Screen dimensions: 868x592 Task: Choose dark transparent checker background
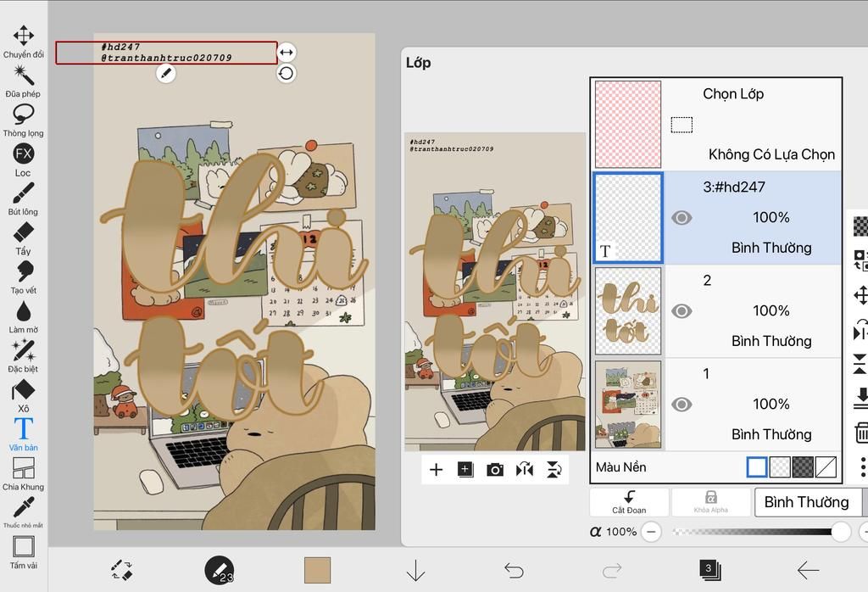coord(803,466)
